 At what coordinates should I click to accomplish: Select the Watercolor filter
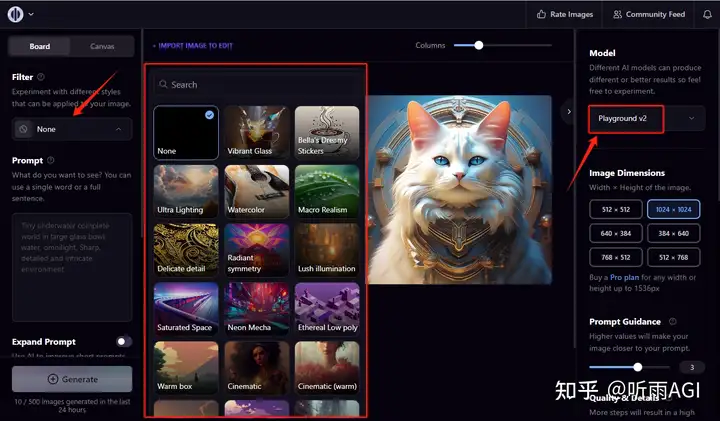(257, 191)
